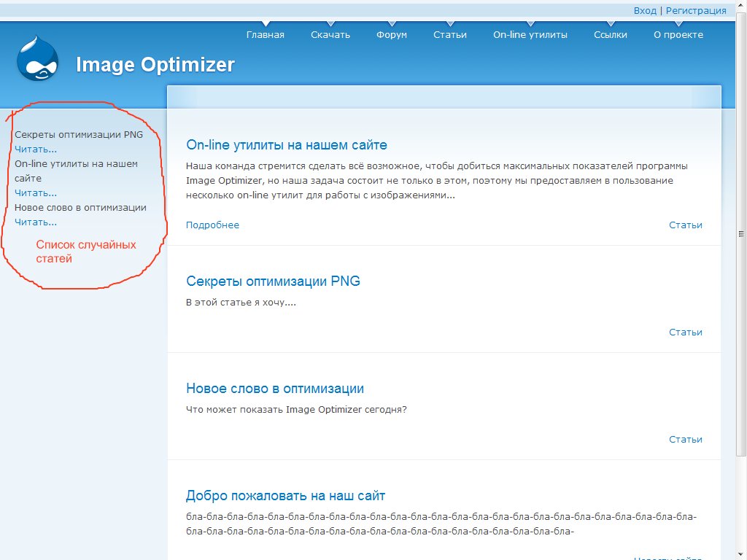Click the Подробнее read-more link

(212, 225)
